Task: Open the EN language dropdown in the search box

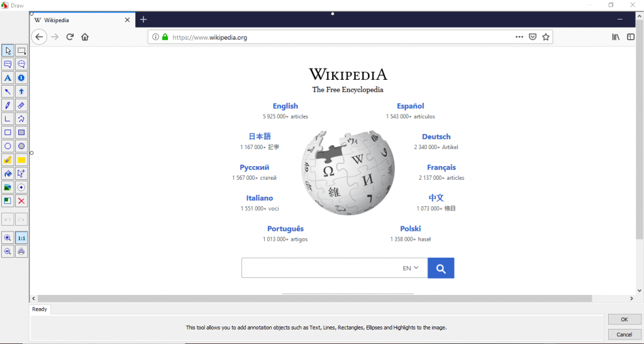Action: click(x=410, y=268)
